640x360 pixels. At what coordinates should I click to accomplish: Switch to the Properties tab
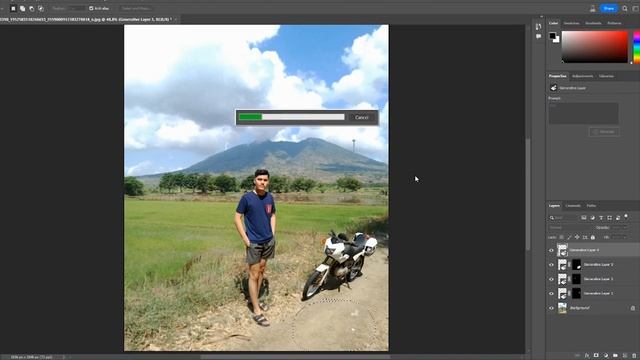pos(558,76)
